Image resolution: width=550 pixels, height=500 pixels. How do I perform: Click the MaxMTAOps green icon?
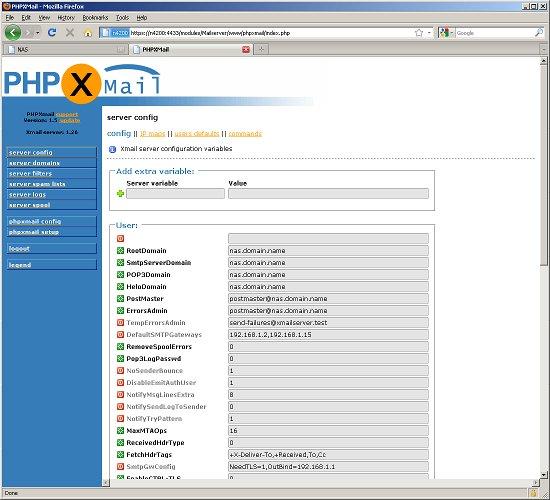[x=120, y=431]
